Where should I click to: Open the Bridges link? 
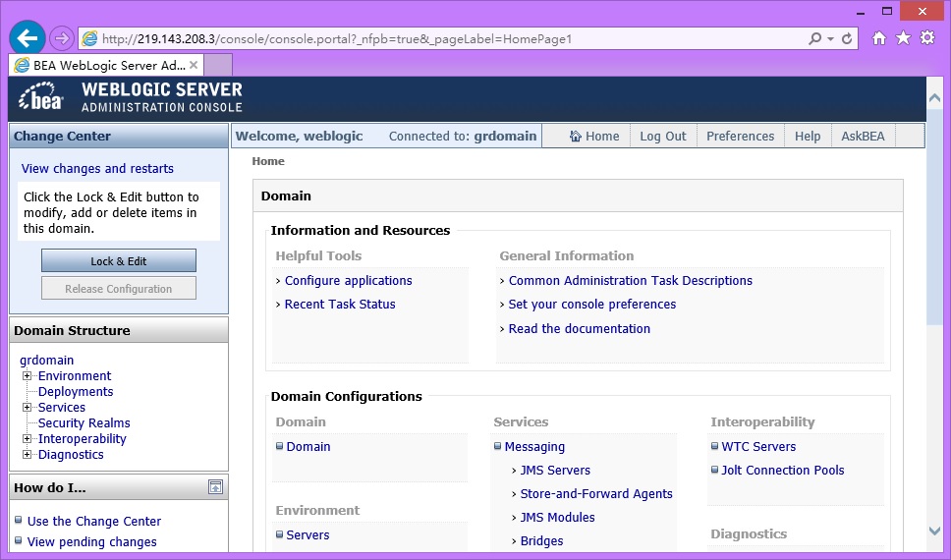[x=541, y=541]
